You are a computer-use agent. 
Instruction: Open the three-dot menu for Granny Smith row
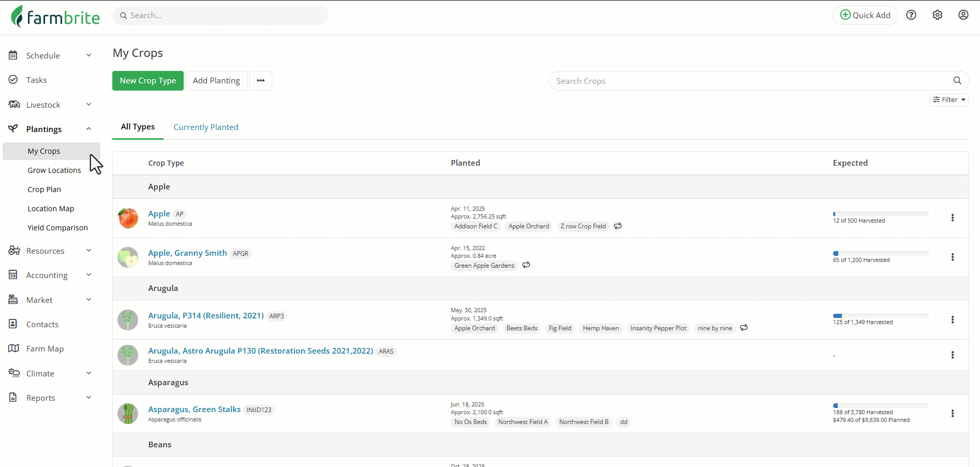(x=953, y=257)
